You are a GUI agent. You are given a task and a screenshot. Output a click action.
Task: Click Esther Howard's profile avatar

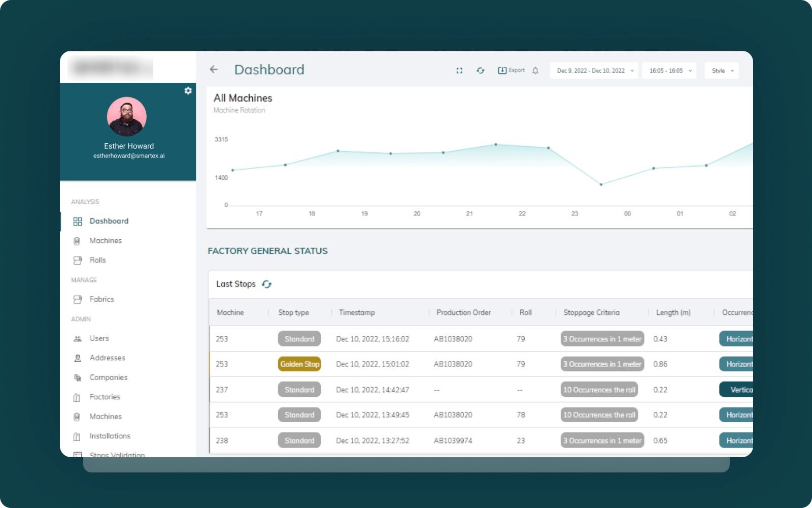click(x=127, y=117)
